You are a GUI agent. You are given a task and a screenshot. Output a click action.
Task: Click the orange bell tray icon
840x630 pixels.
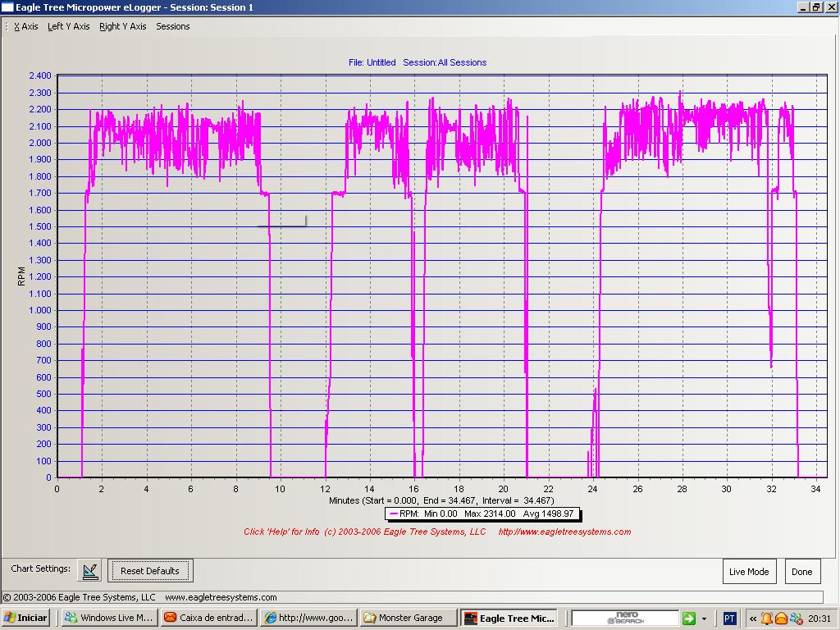point(766,619)
